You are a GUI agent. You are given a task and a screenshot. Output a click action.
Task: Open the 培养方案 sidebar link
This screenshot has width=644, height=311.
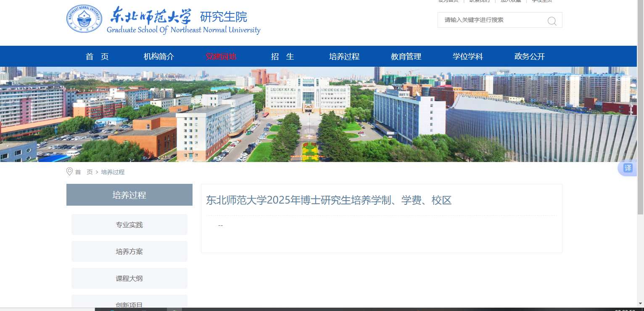[x=129, y=252]
